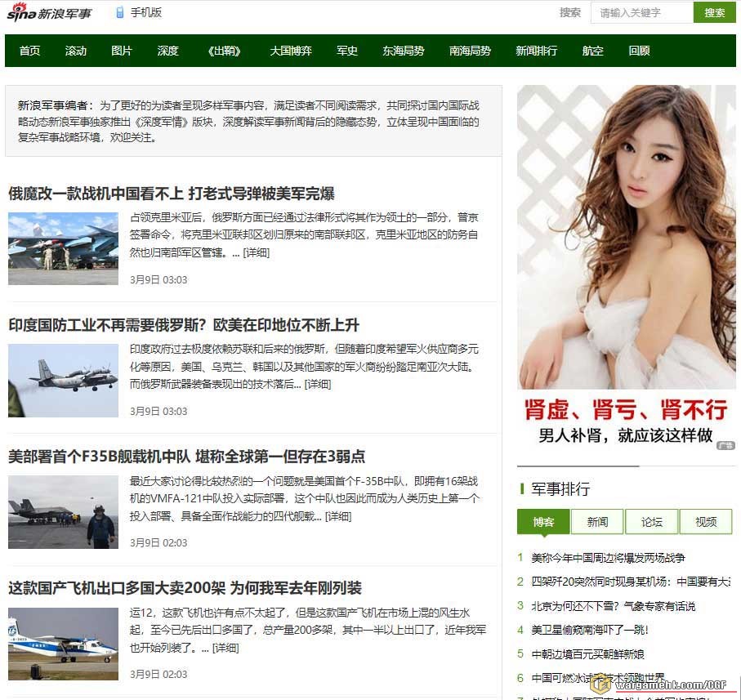Open the 运12 aircraft thumbnail image
Viewport: 741px width, 700px height.
(x=63, y=643)
